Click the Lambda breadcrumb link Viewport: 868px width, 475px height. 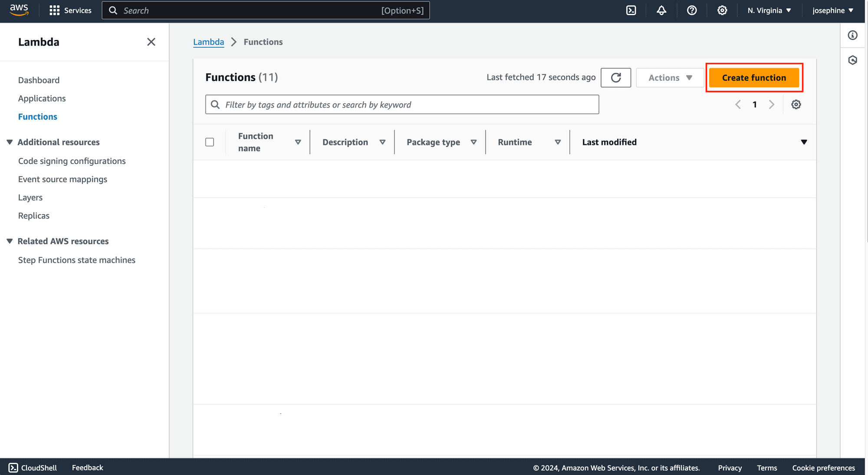click(208, 42)
